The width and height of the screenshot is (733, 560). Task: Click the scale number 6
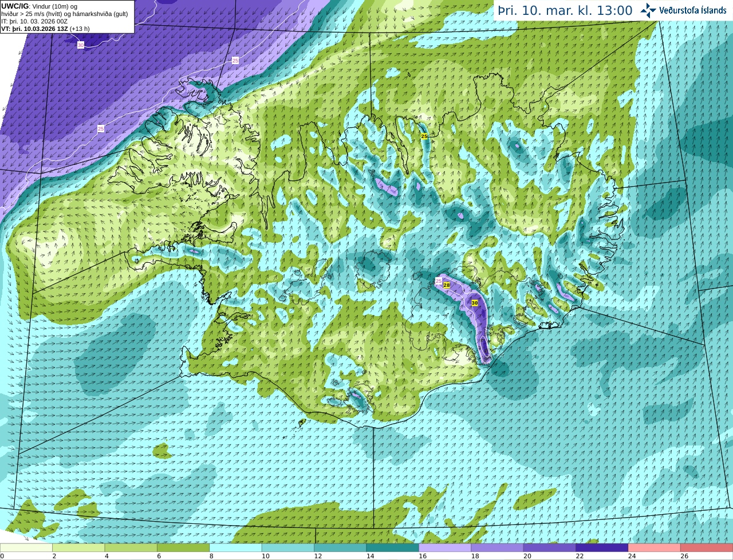[159, 556]
